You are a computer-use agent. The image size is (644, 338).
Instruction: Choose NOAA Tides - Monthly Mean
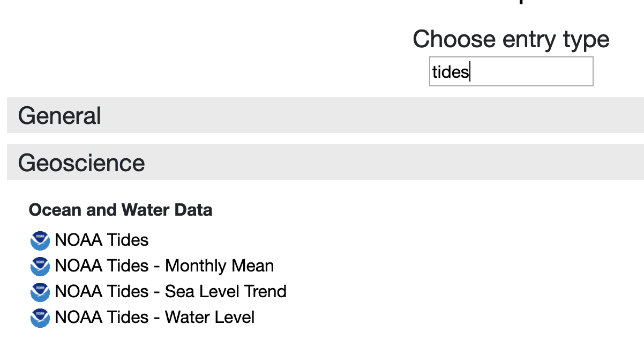(164, 266)
